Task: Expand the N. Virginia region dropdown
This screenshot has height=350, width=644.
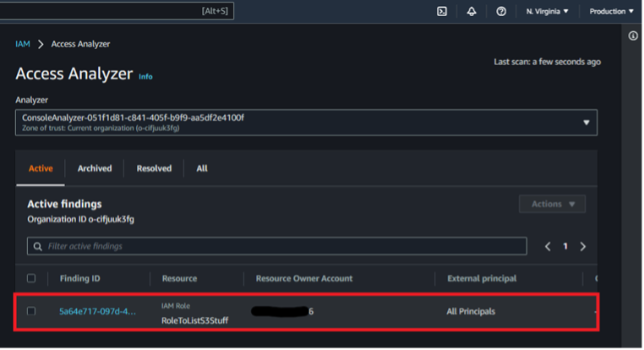Action: click(547, 11)
